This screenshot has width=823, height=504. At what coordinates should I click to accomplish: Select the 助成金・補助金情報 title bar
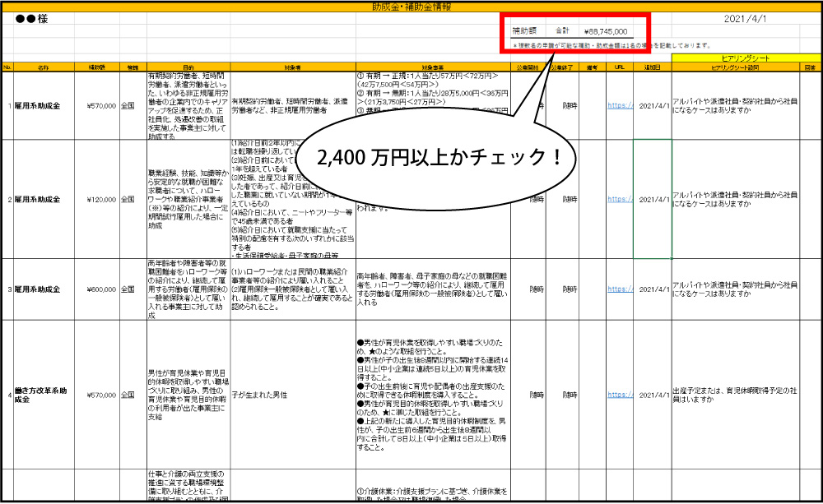pyautogui.click(x=411, y=6)
